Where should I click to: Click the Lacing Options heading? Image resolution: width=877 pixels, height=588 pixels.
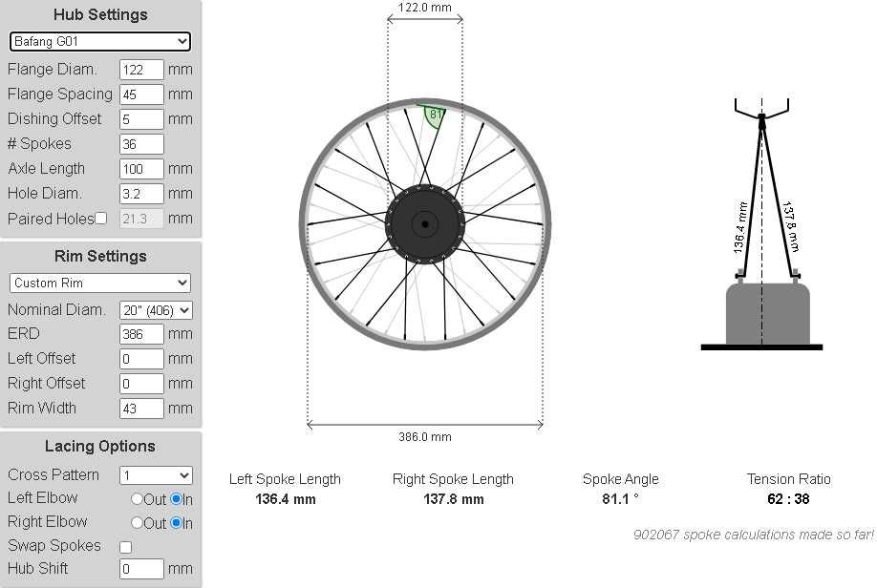(x=100, y=446)
